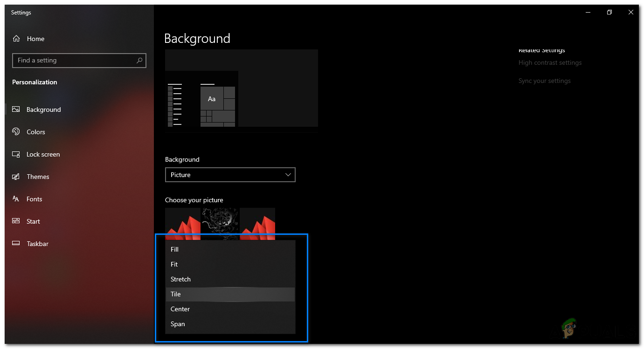Click the Home icon at the top
This screenshot has height=349, width=644.
click(15, 39)
